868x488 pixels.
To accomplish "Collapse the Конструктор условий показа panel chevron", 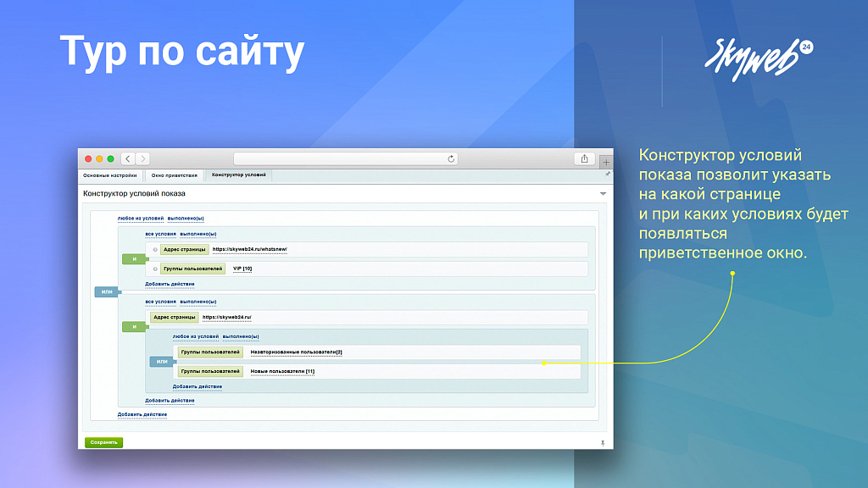I will tap(602, 194).
